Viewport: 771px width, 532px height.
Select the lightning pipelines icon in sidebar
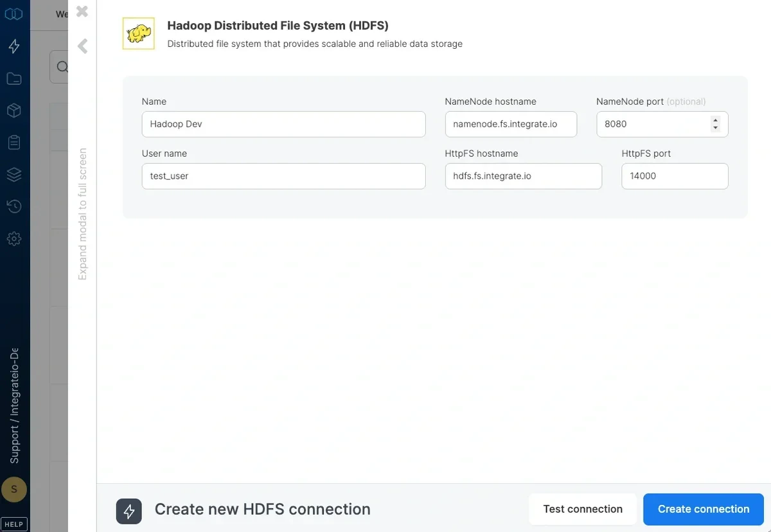pyautogui.click(x=14, y=46)
